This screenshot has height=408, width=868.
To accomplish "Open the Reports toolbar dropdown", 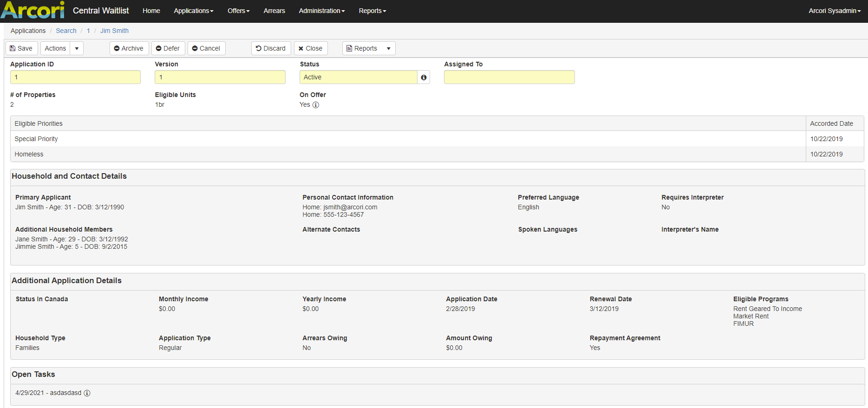I will [369, 48].
